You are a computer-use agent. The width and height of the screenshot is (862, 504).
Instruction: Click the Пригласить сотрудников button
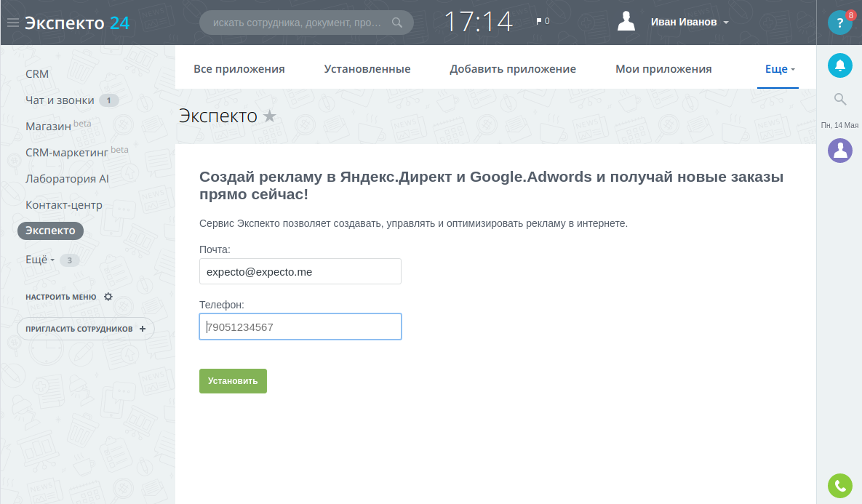coord(86,329)
